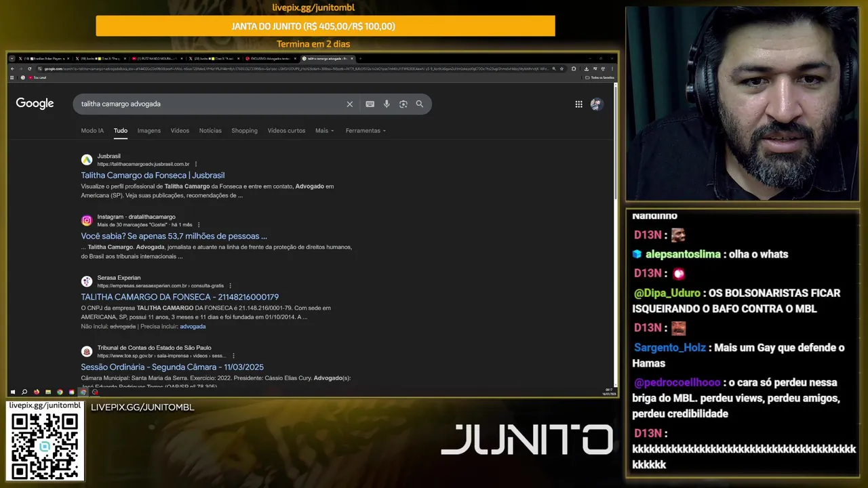
Task: Click the browser back arrow
Action: tap(12, 68)
